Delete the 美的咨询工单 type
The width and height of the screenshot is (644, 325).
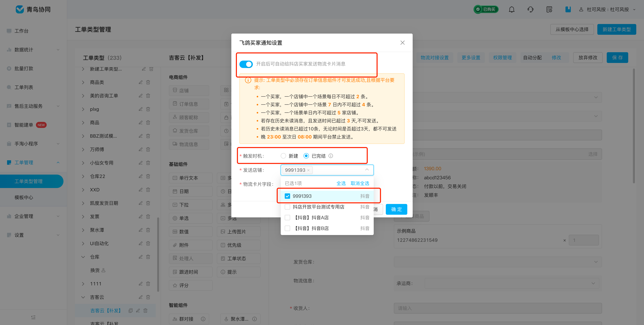pos(148,96)
